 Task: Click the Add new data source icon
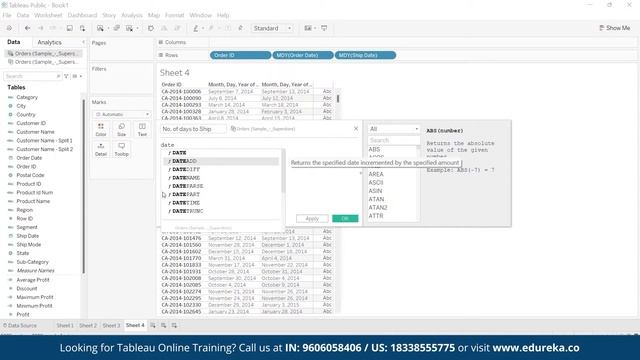tap(82, 28)
